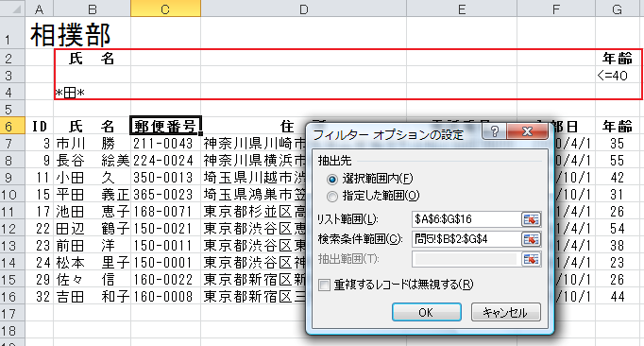Screen dimensions: 644x346
Task: Click criteria cell containing <=40
Action: [x=618, y=76]
